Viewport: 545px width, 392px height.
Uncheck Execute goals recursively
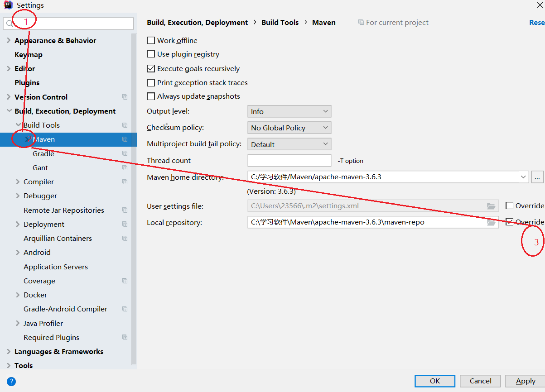[151, 69]
